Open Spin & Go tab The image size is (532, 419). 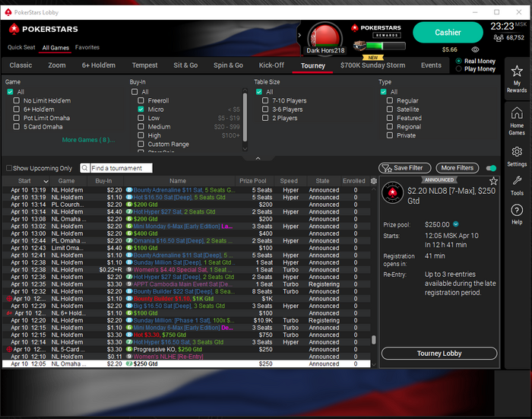pyautogui.click(x=228, y=65)
